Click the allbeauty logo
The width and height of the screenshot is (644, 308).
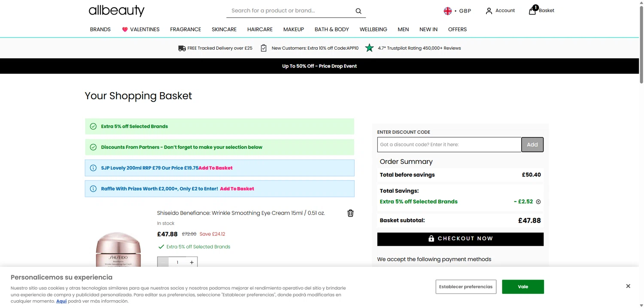[116, 11]
